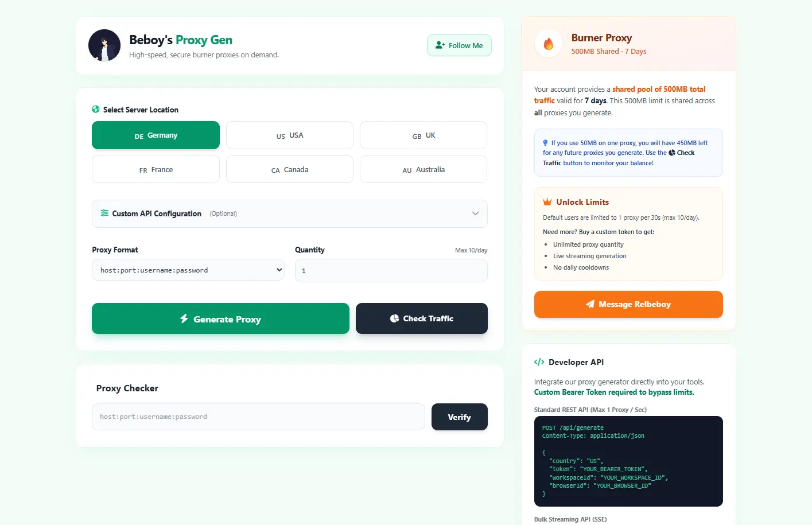The image size is (812, 525).
Task: Click the pie chart icon in Check Traffic
Action: pyautogui.click(x=394, y=318)
